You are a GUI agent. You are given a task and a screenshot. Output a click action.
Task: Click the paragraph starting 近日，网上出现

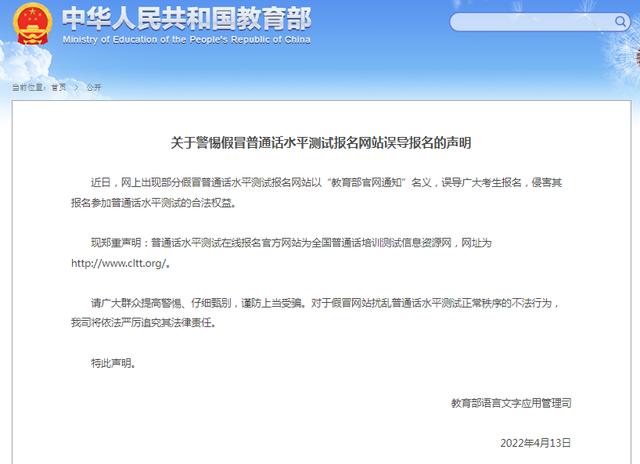[x=317, y=193]
